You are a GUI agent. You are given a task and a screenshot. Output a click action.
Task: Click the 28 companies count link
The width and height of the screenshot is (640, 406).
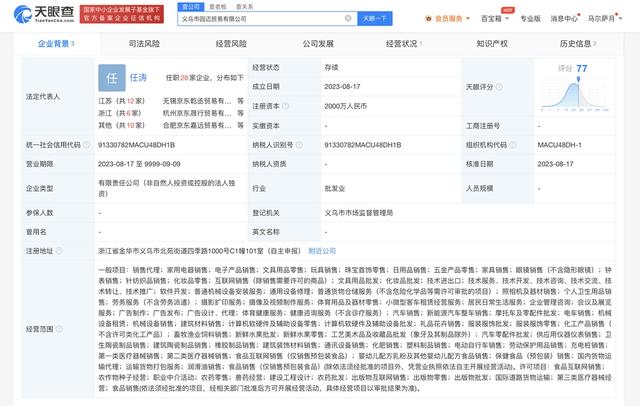point(184,78)
